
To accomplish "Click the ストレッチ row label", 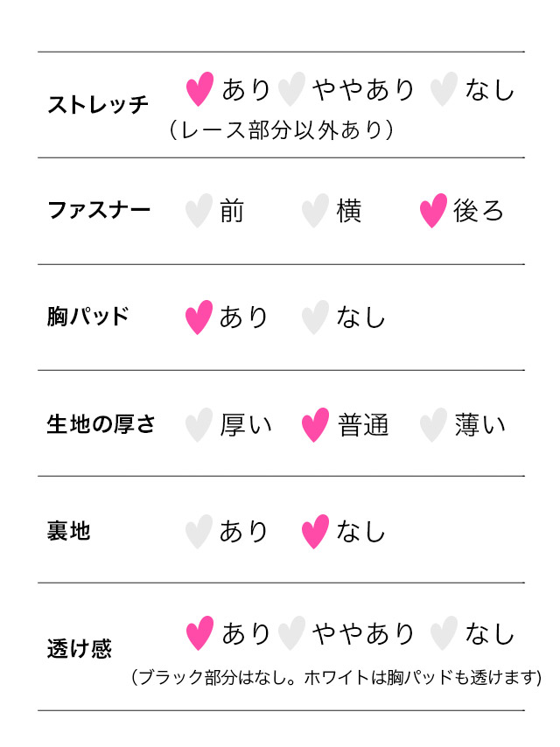I will (98, 104).
